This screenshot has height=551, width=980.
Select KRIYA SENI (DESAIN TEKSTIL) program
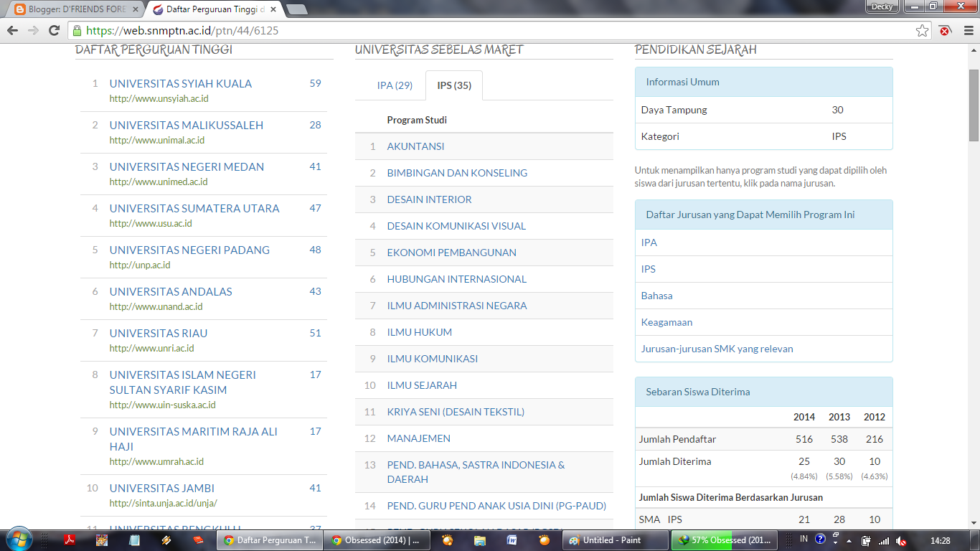point(456,412)
